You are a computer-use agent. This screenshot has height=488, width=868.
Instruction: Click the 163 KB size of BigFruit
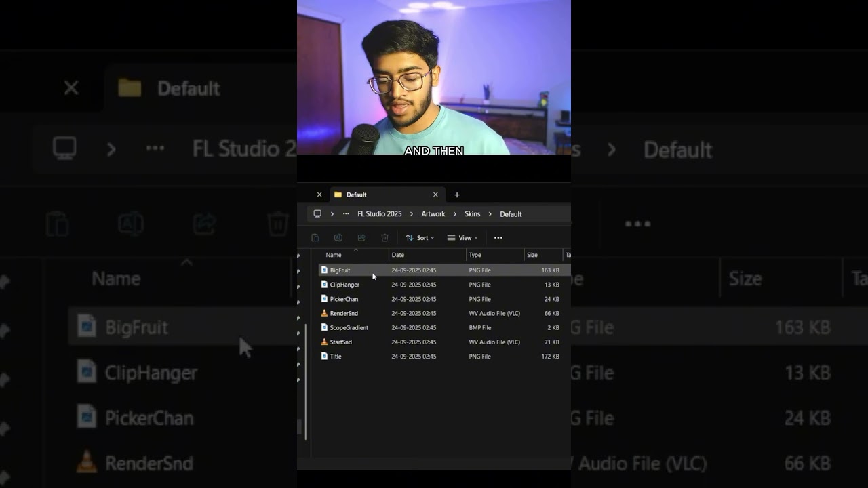[551, 270]
